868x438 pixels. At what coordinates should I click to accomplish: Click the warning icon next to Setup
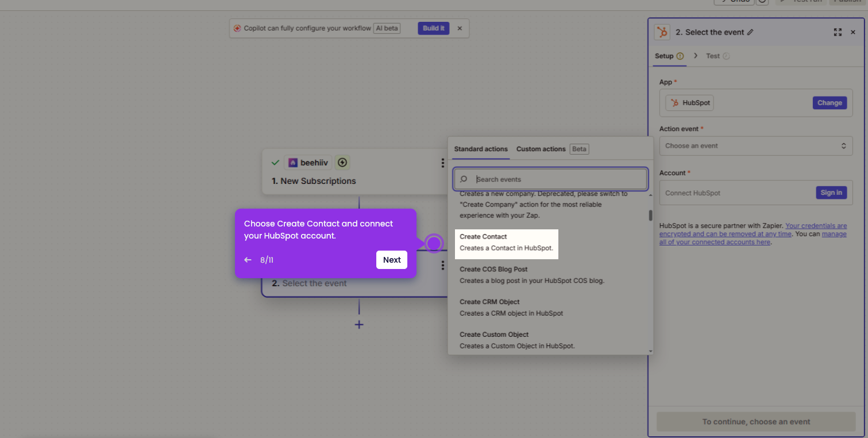point(680,56)
